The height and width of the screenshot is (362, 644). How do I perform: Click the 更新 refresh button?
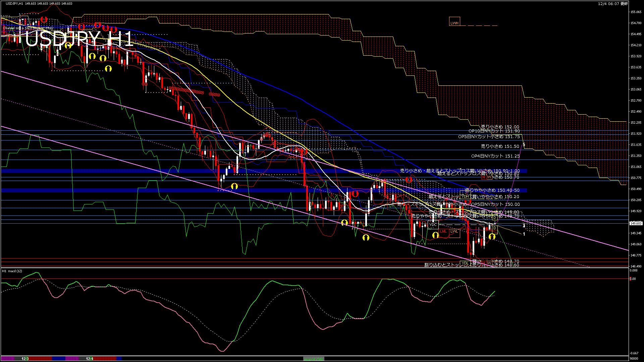tap(624, 4)
